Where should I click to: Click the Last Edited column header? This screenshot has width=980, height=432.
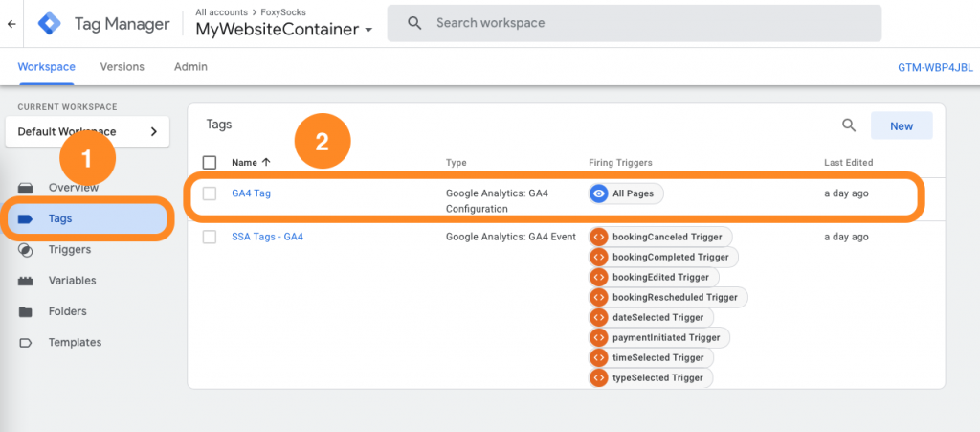(x=849, y=163)
